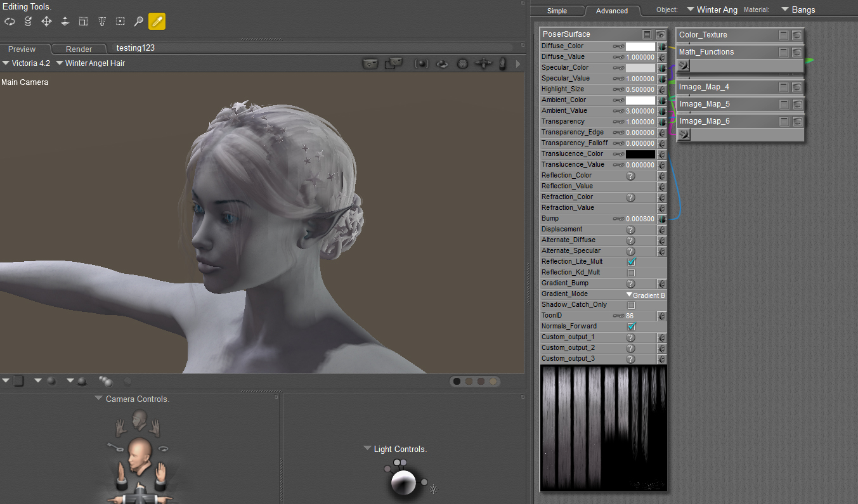Click the magnifier zoom tool

pos(138,22)
